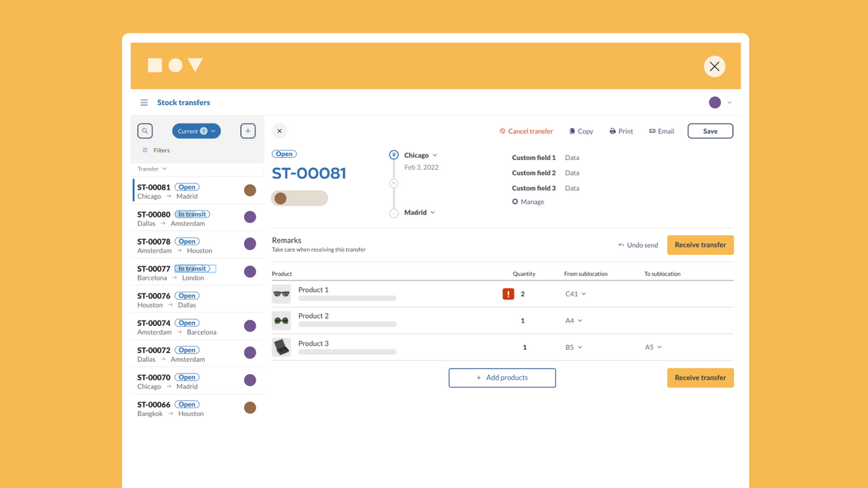This screenshot has height=488, width=868.
Task: Click the ST-00066 row user avatar
Action: (x=250, y=407)
